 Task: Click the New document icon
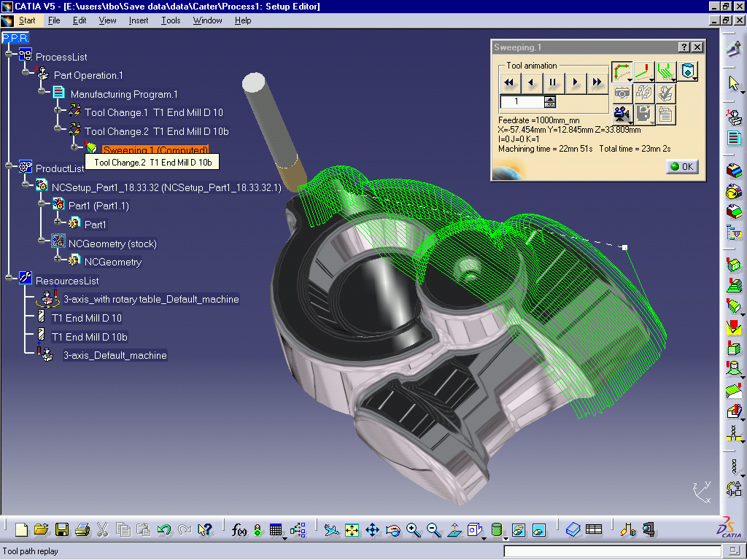(x=21, y=529)
